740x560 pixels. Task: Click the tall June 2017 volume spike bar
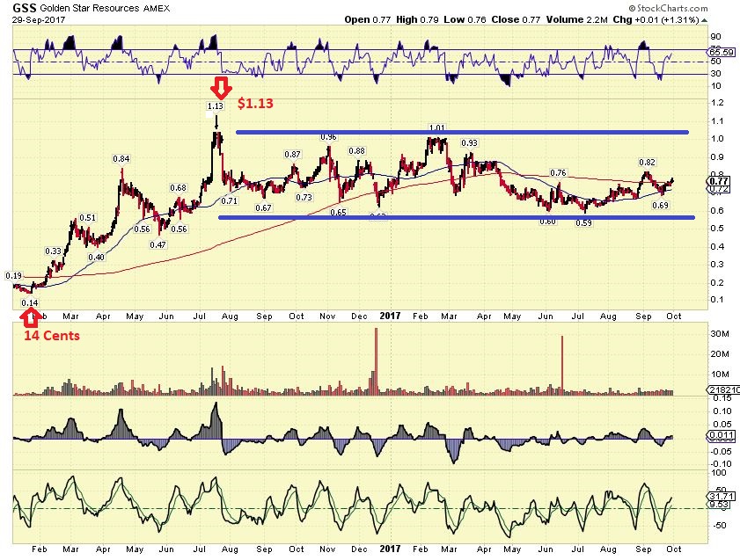562,365
